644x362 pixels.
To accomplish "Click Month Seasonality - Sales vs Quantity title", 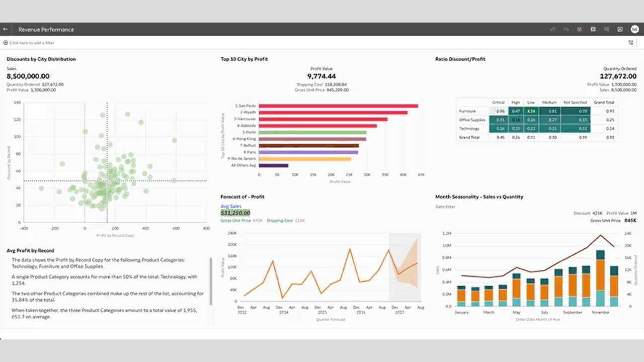I will [479, 197].
